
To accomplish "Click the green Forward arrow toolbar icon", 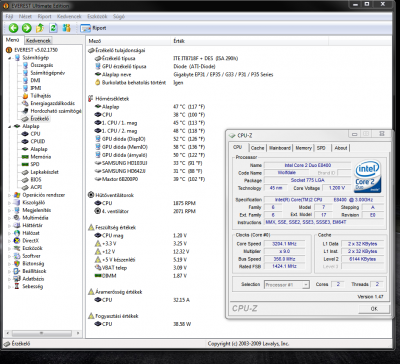I will tap(27, 28).
